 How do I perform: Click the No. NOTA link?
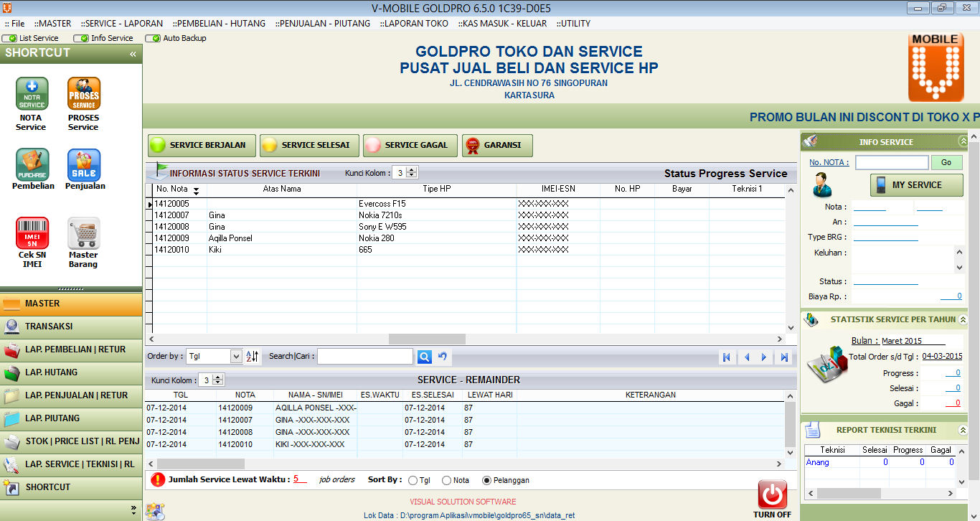(829, 162)
